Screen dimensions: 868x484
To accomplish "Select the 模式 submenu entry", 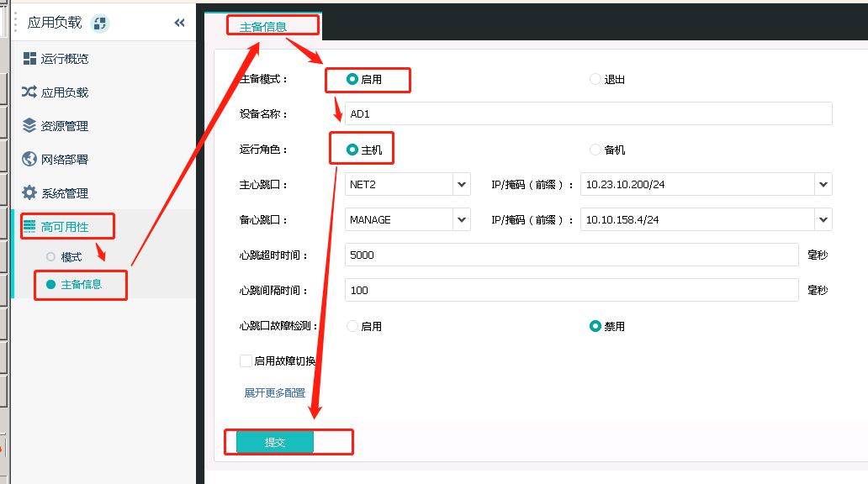I will click(71, 256).
